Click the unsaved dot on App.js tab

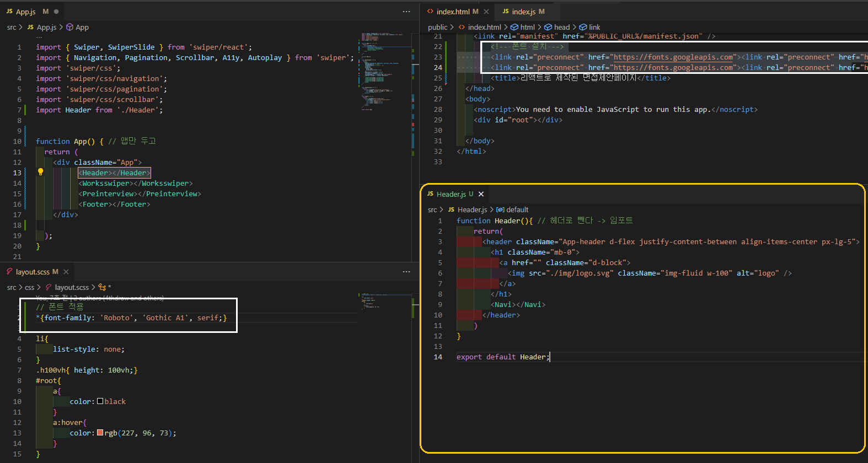coord(56,12)
